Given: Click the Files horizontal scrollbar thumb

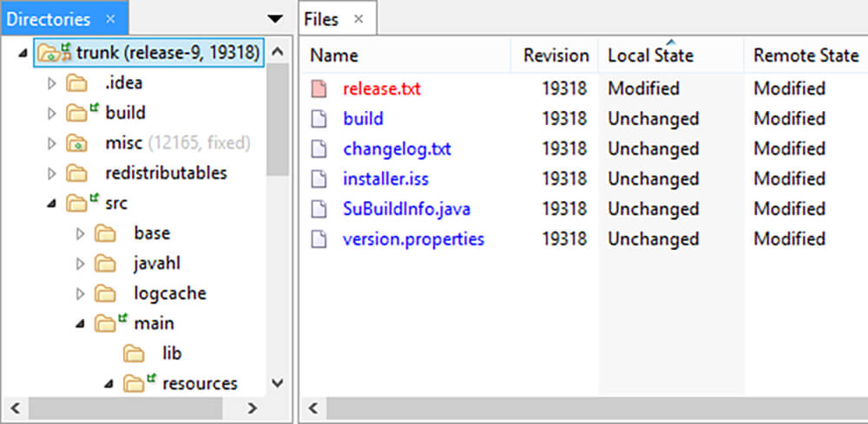Looking at the screenshot, I should click(x=597, y=408).
